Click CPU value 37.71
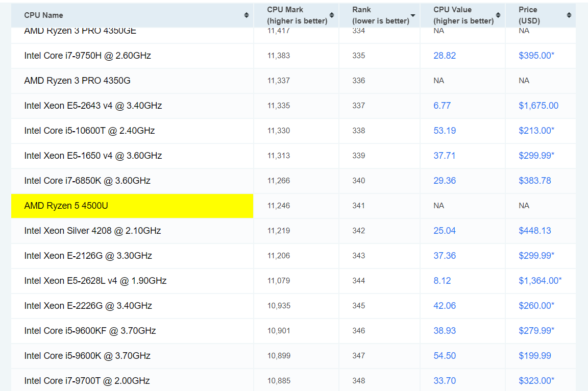 445,156
